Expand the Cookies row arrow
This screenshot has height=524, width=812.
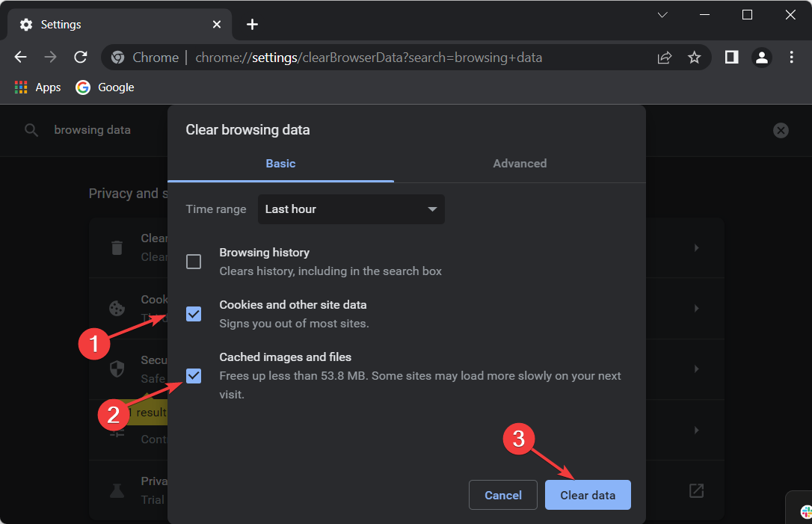click(x=697, y=308)
